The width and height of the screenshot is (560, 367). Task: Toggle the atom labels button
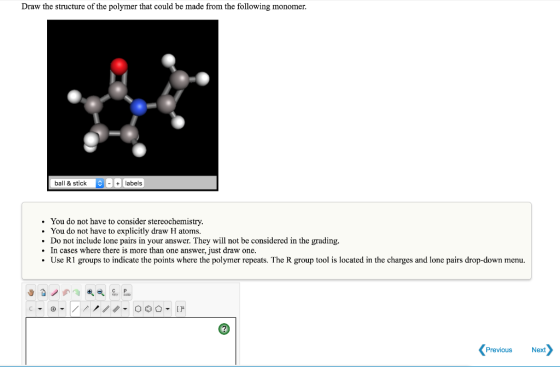click(x=133, y=183)
